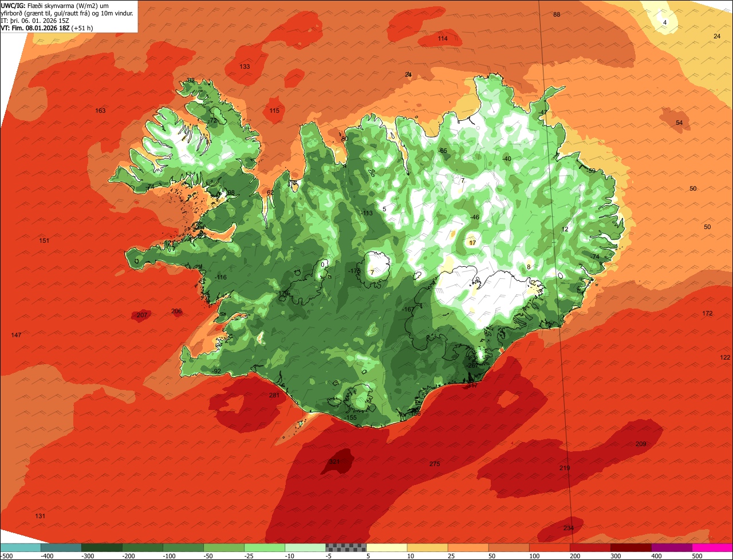733x560 pixels.
Task: Click the '114' value near the top
Action: (443, 38)
